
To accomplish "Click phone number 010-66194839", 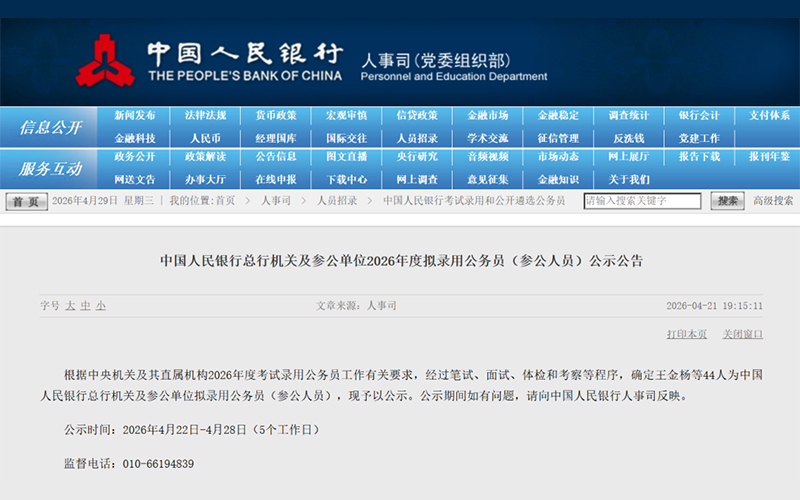I will point(158,464).
